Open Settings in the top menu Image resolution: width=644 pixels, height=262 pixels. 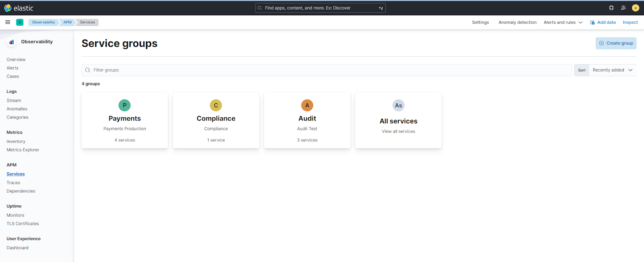tap(480, 23)
